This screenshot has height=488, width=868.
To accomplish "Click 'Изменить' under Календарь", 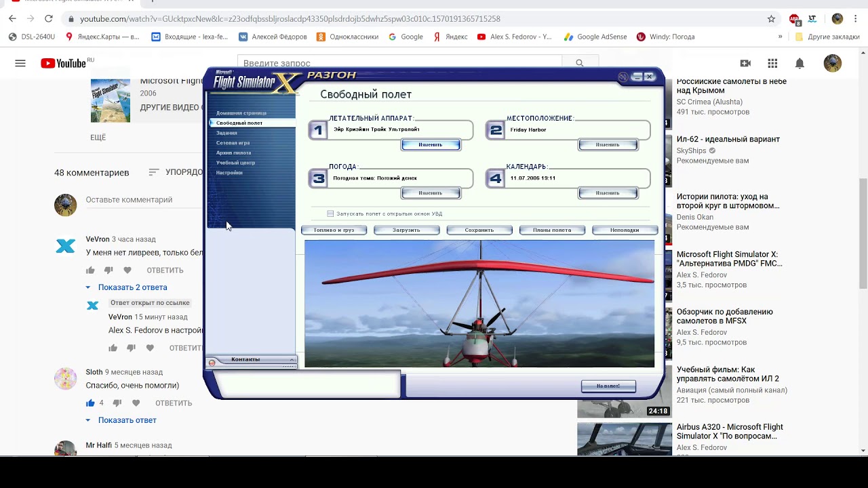I will coord(608,193).
